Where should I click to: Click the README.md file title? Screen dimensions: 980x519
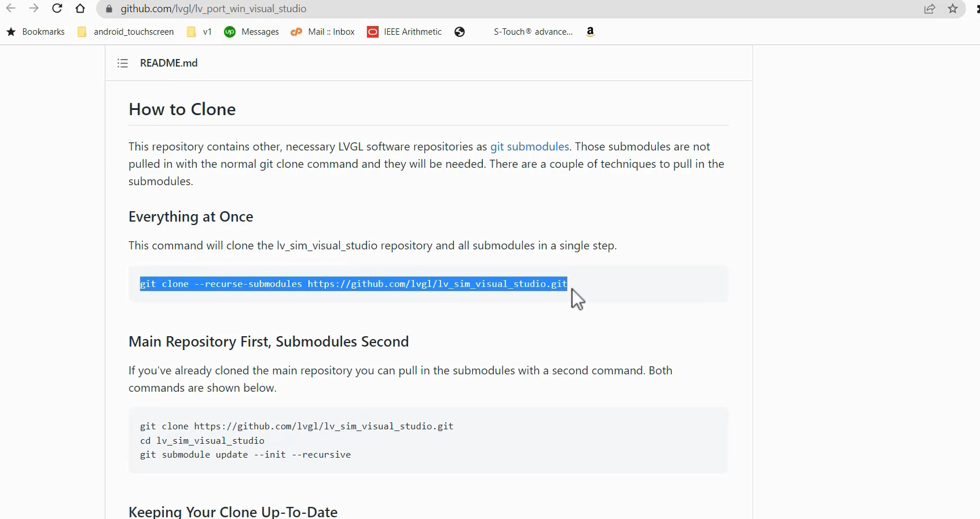pyautogui.click(x=169, y=63)
